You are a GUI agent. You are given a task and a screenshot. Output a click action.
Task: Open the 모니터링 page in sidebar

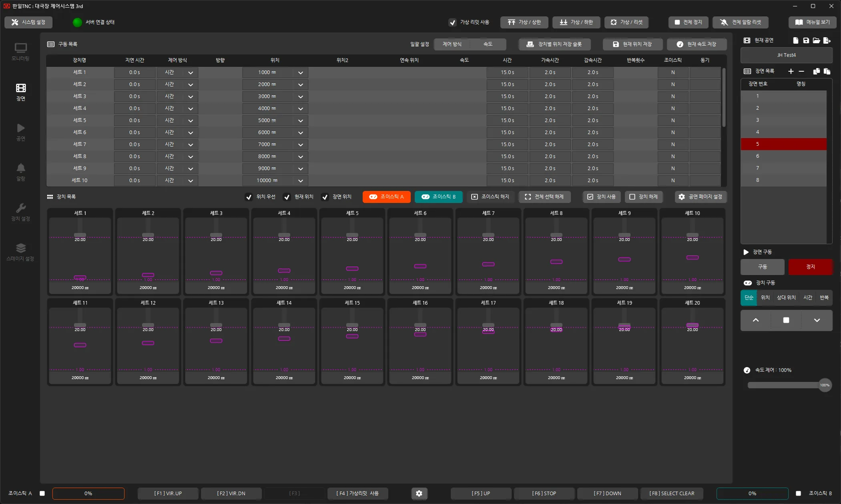click(20, 52)
